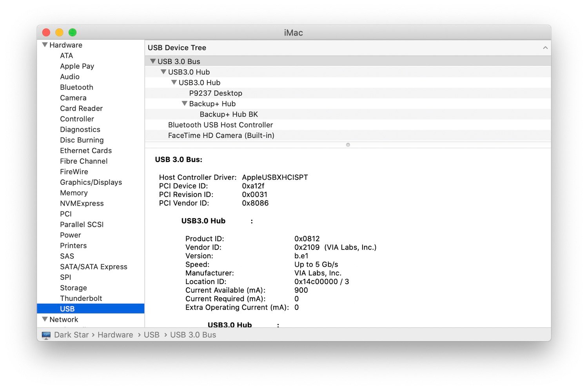
Task: Select the FaceTime HD Camera (Built-in) entry
Action: 221,135
